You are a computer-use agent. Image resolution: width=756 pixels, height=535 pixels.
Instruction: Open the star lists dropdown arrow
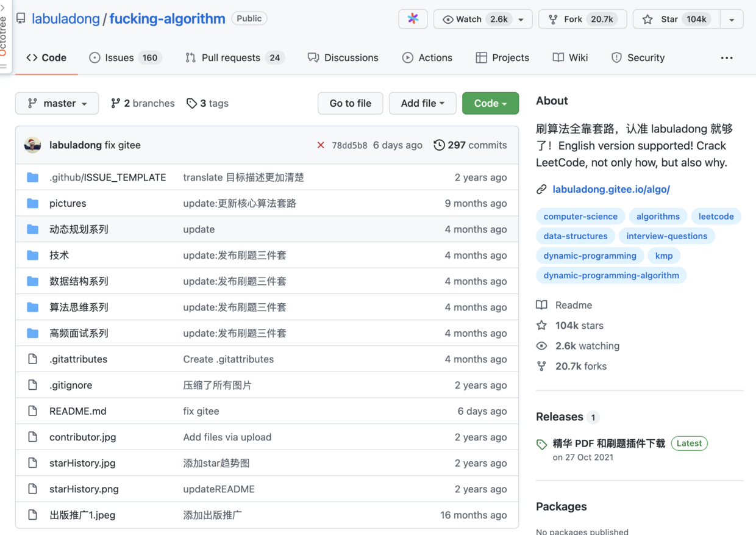pos(732,20)
